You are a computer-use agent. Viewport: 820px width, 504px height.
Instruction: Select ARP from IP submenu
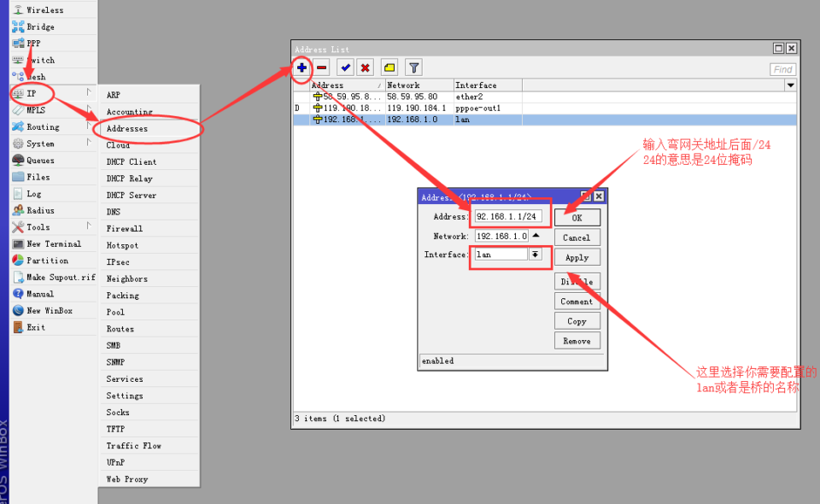coord(149,95)
